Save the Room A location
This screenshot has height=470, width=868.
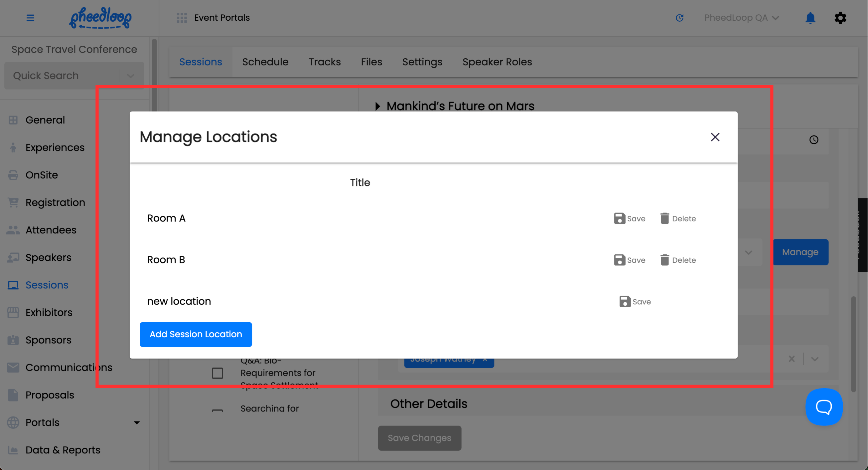[629, 218]
